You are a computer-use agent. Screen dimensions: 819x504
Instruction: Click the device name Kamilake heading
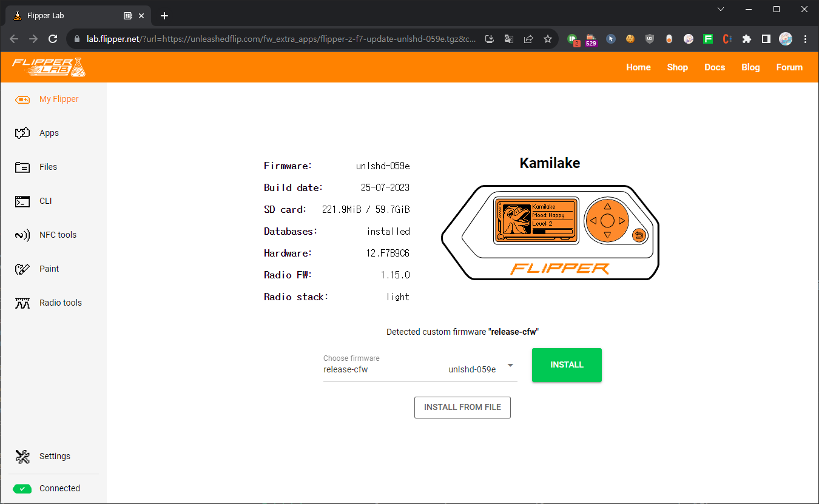point(550,163)
